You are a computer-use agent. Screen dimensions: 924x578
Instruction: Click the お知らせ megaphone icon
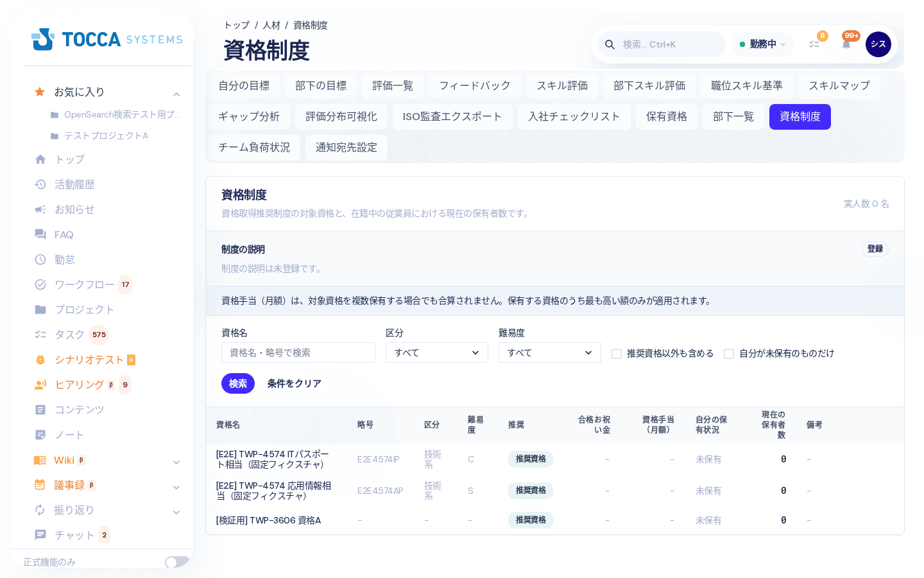(40, 209)
